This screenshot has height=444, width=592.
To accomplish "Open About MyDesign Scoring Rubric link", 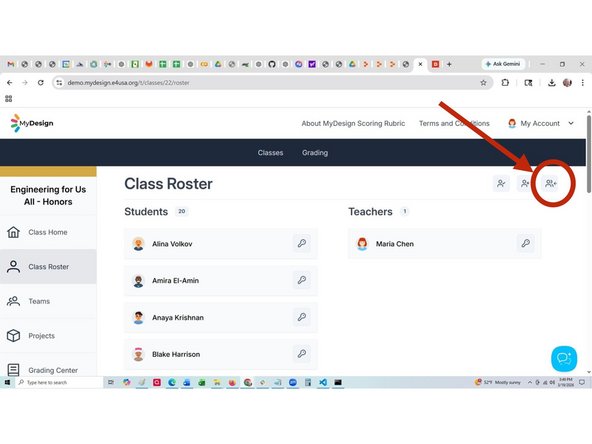I will pyautogui.click(x=353, y=123).
